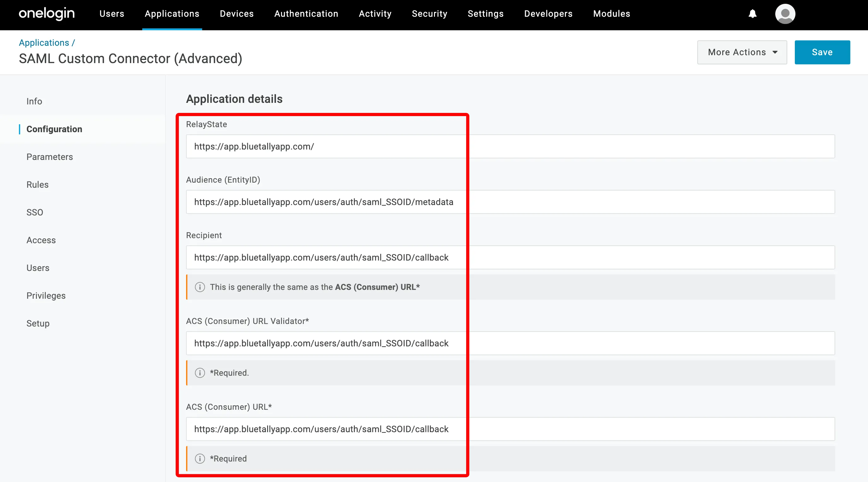Click the ACS (Consumer) URL Validator* label
Viewport: 868px width, 482px height.
coord(247,321)
